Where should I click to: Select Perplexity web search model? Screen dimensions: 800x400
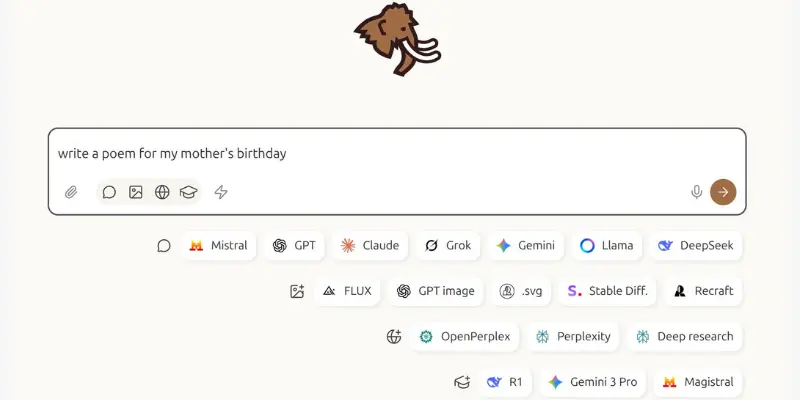tap(573, 337)
